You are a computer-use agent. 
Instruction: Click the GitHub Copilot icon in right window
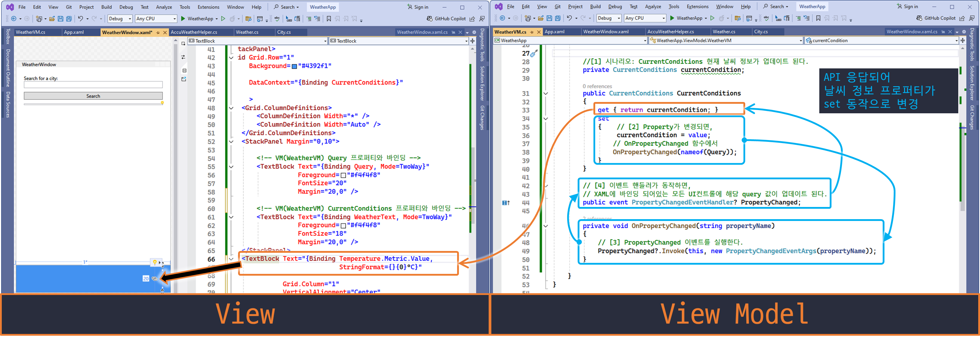point(919,18)
